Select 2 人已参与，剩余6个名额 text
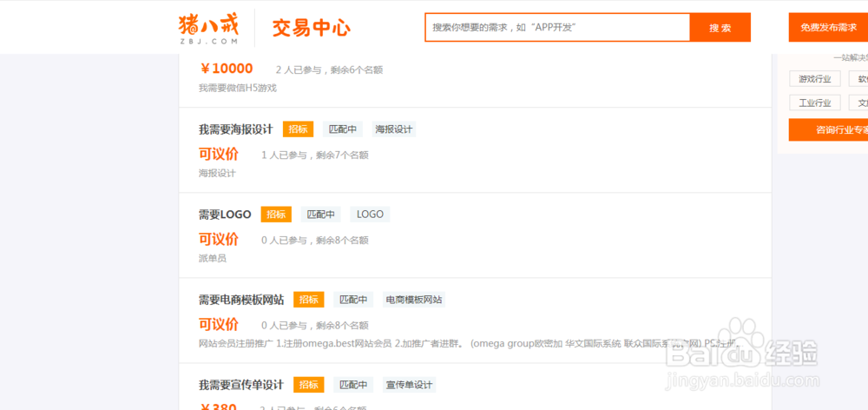 click(x=329, y=69)
